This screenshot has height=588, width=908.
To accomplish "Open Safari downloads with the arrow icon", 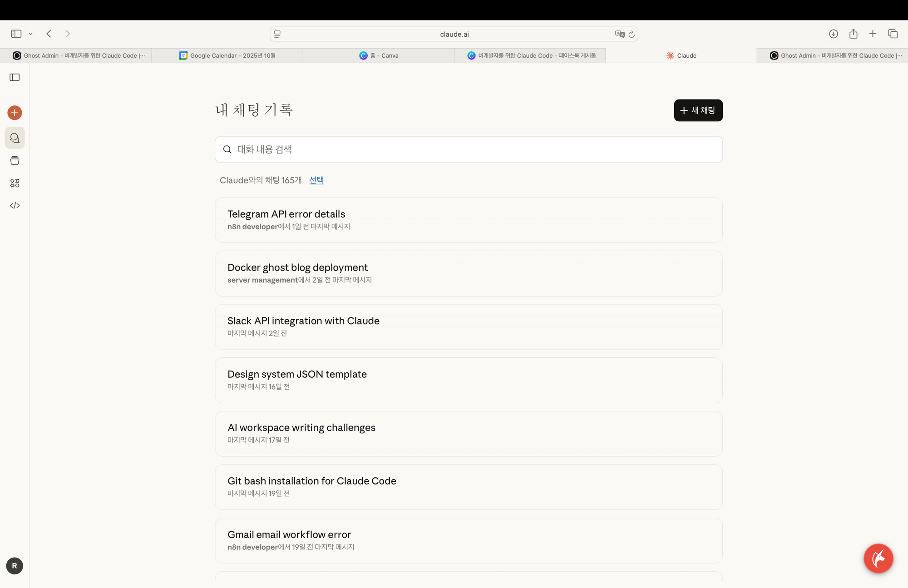I will 834,34.
